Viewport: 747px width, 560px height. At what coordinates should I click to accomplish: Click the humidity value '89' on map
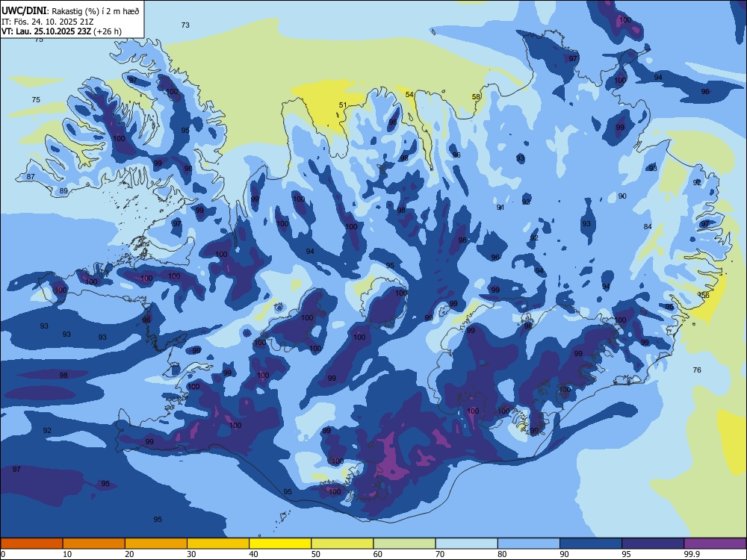[x=63, y=191]
